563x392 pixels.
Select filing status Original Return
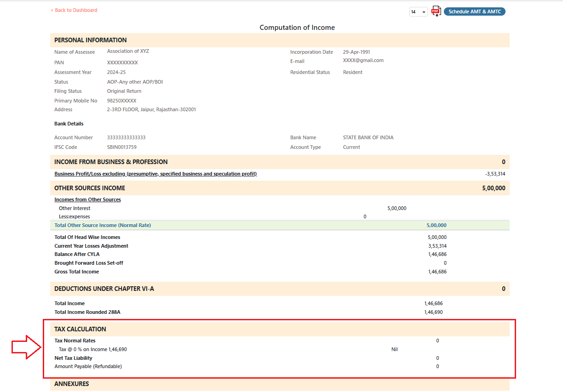click(x=124, y=91)
